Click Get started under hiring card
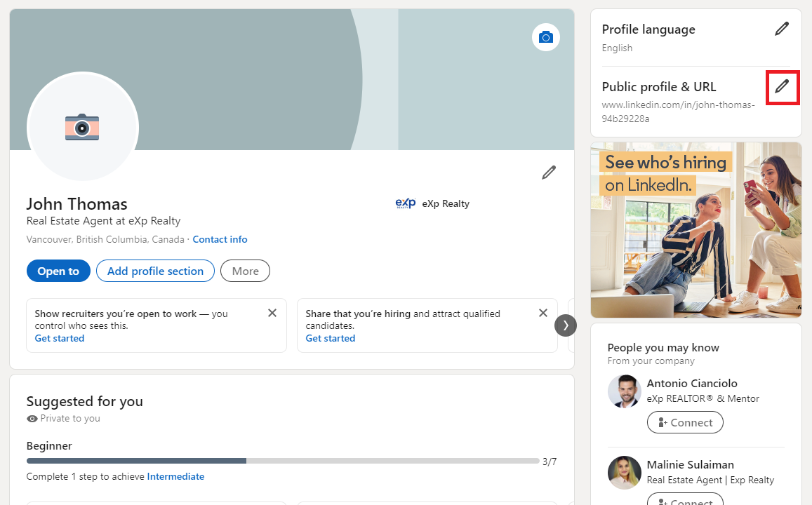 coord(331,338)
